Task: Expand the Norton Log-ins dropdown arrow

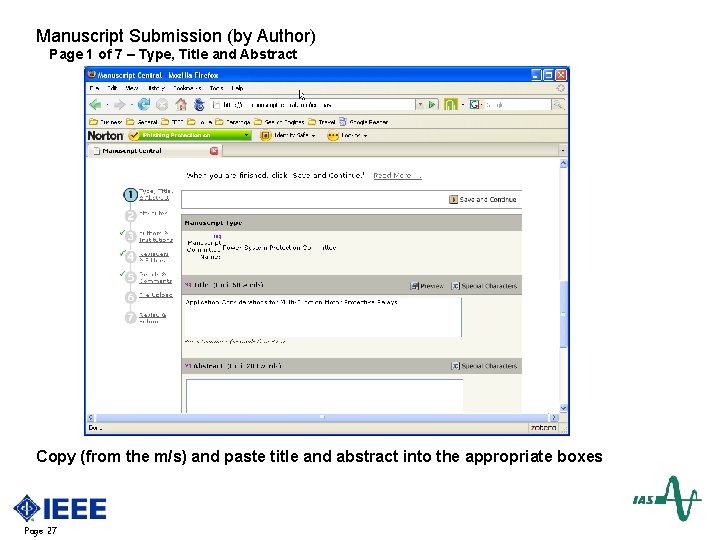Action: click(x=366, y=136)
